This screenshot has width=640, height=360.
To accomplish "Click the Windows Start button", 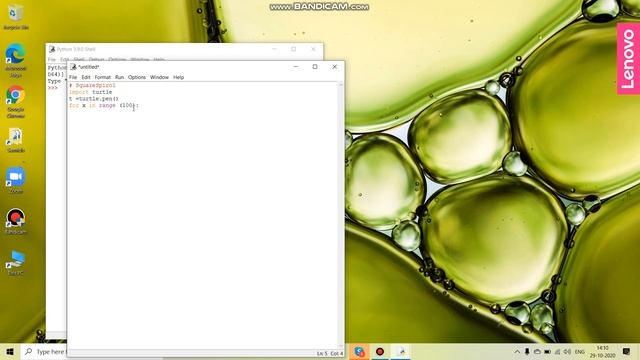I will tap(10, 351).
